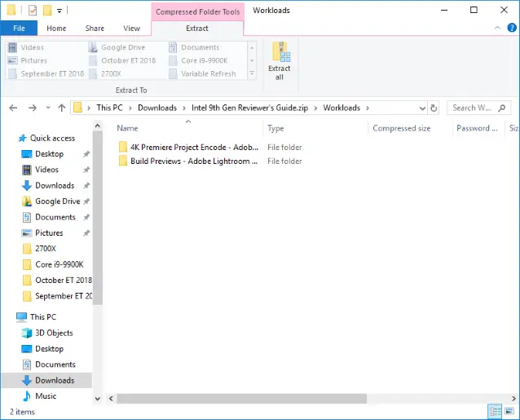Click the Properties quick access toolbar icon

[x=33, y=11]
